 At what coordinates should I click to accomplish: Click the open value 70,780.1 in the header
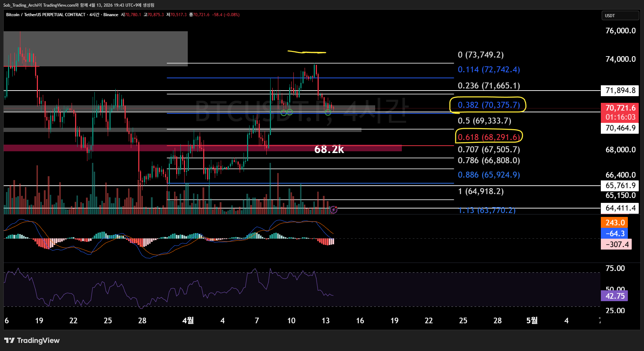click(x=133, y=15)
